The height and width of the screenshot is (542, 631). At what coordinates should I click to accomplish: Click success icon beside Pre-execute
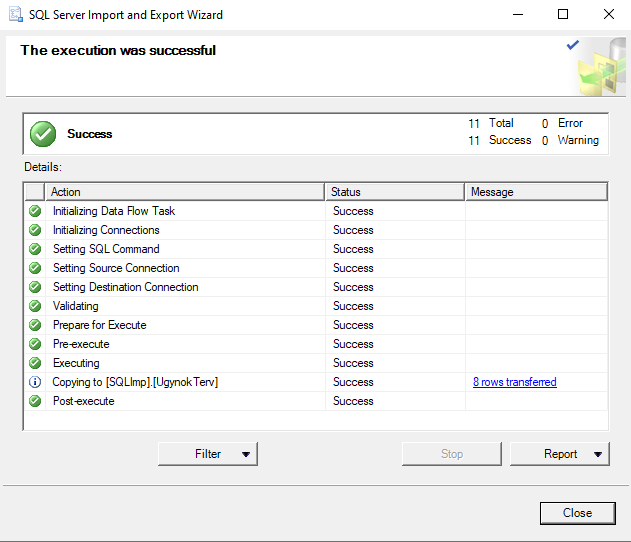[x=35, y=344]
